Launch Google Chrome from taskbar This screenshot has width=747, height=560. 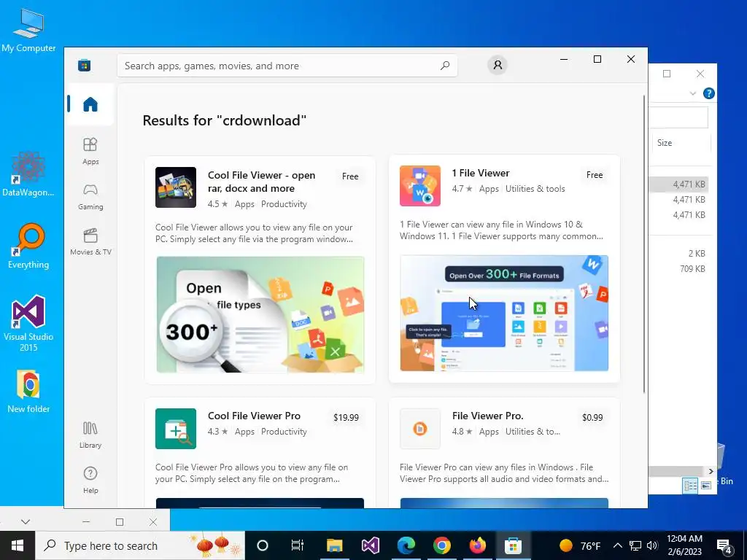[x=441, y=545]
